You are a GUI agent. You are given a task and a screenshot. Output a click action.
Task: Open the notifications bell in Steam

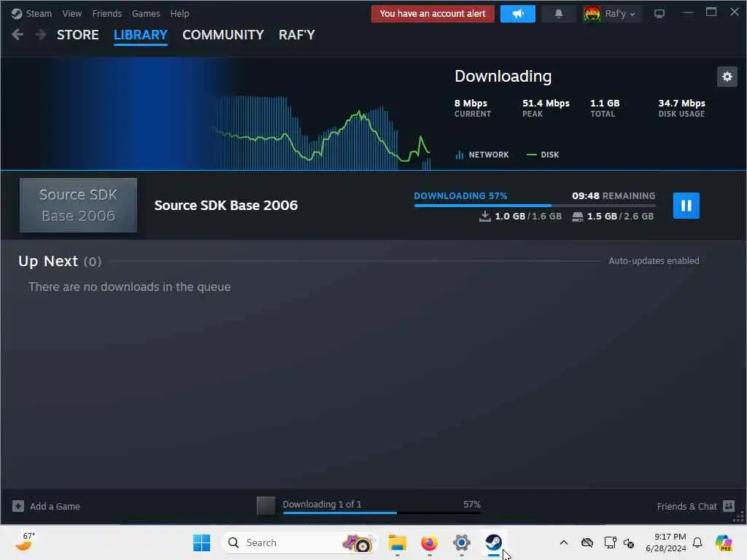559,13
